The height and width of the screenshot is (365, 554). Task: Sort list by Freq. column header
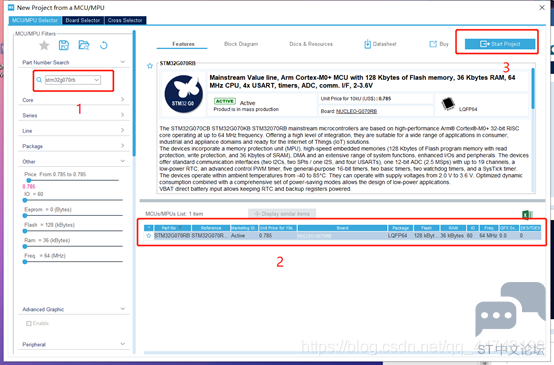coord(489,228)
